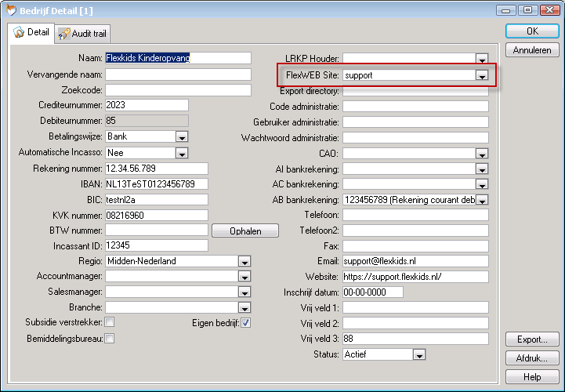The height and width of the screenshot is (392, 565).
Task: Expand the Regio dropdown
Action: coord(244,261)
